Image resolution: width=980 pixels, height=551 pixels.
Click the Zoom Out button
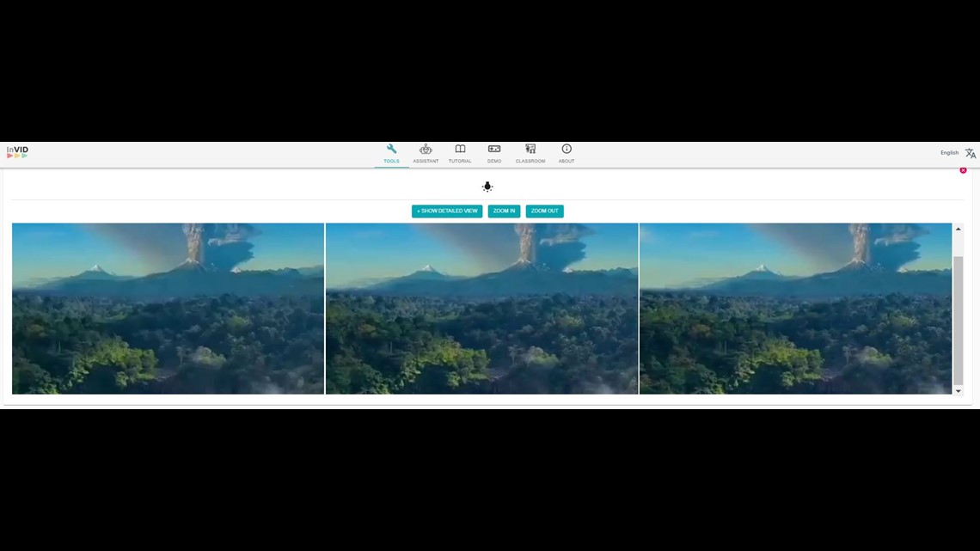544,211
